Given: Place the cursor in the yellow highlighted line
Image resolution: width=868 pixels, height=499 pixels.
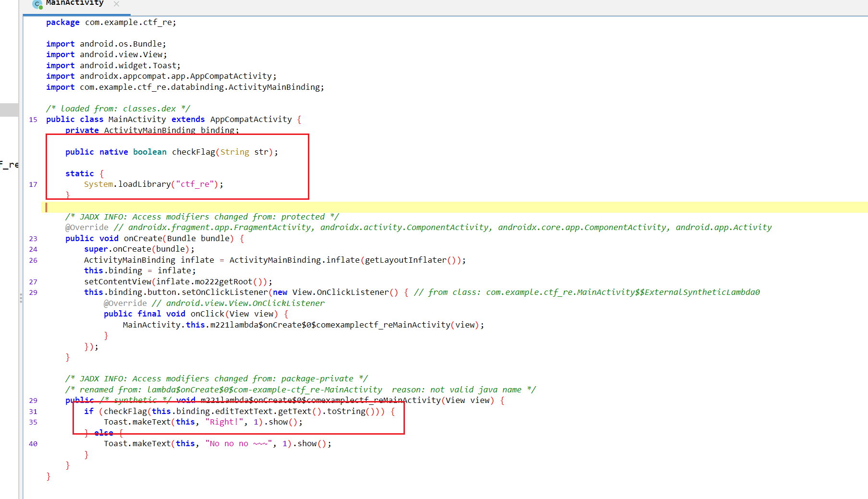Looking at the screenshot, I should coord(432,207).
